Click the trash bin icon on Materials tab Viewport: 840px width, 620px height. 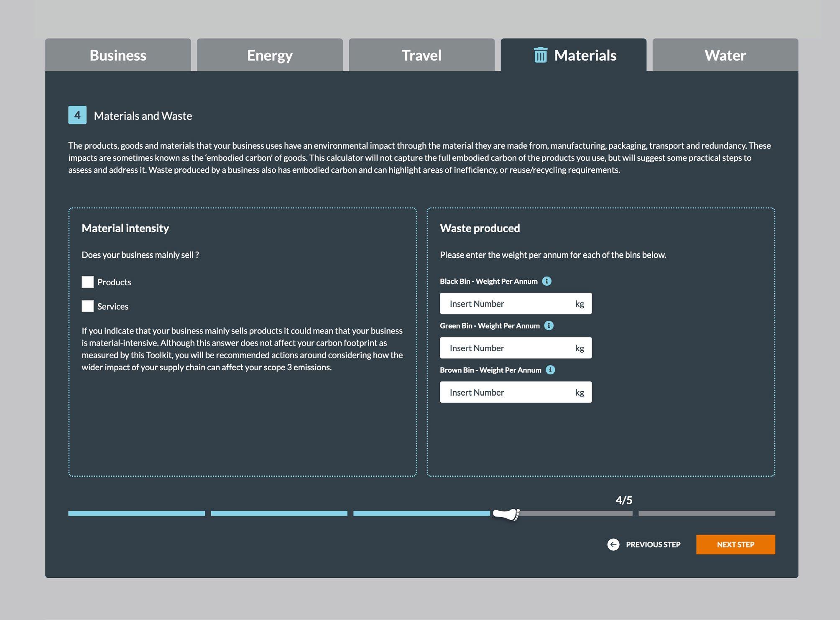[540, 55]
